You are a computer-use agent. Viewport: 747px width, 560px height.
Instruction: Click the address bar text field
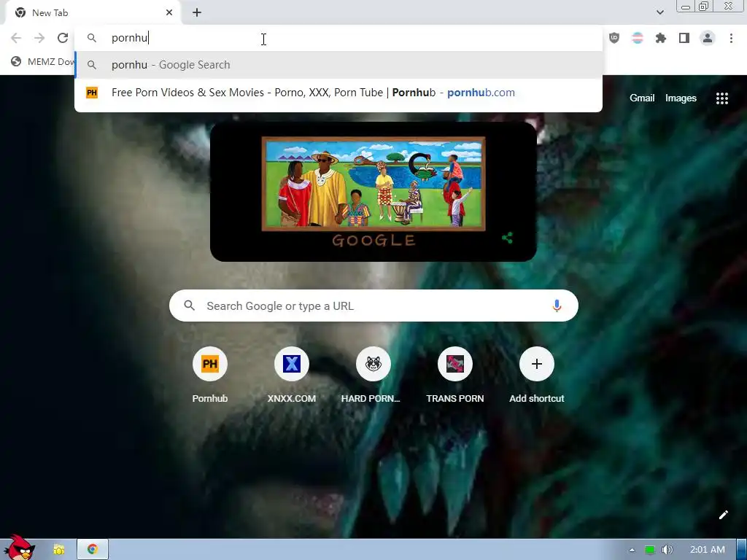click(338, 38)
